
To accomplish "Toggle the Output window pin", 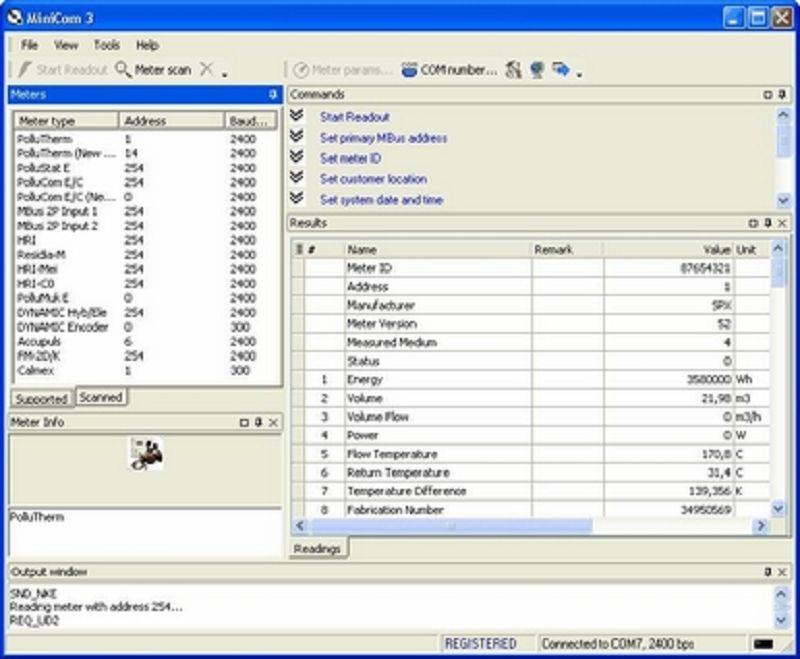I will coord(767,572).
